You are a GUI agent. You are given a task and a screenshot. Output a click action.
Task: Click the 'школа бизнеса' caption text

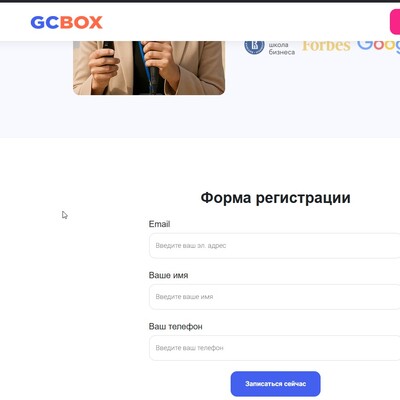(282, 48)
